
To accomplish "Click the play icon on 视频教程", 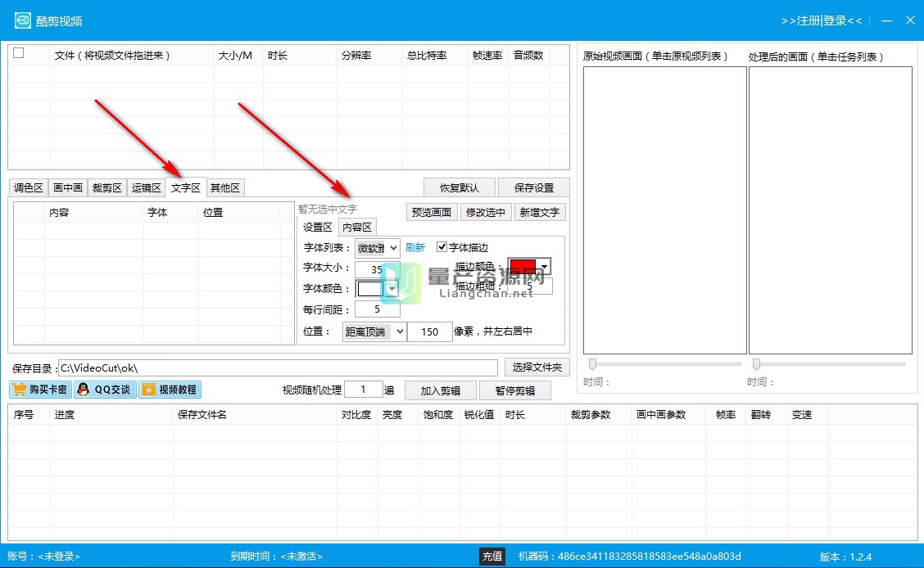I will 148,389.
